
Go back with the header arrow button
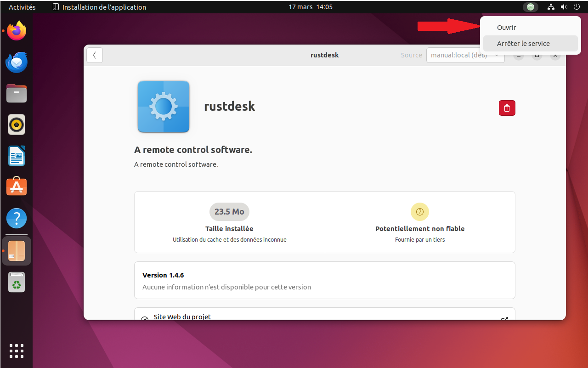click(x=95, y=55)
